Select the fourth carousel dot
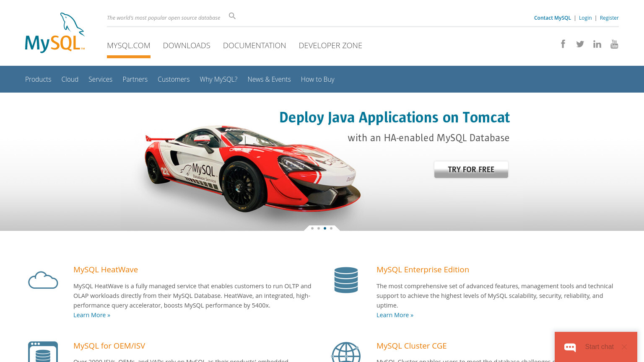Viewport: 644px width, 362px height. [331, 228]
